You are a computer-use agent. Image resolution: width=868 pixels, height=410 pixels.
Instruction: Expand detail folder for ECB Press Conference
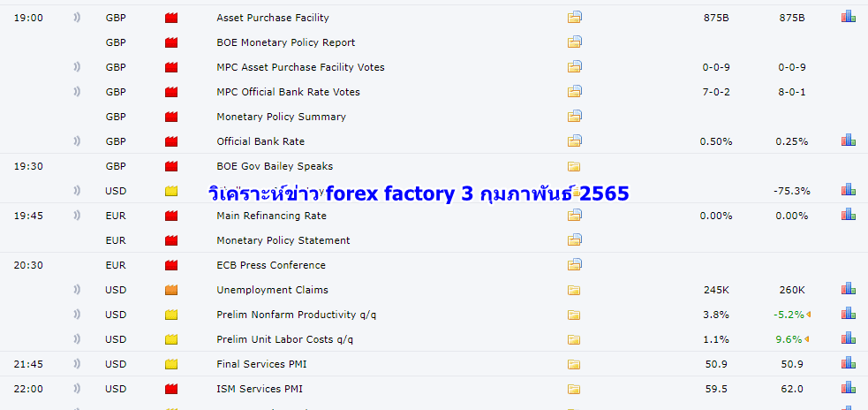pos(575,264)
